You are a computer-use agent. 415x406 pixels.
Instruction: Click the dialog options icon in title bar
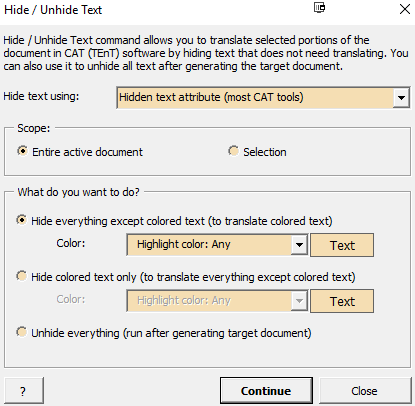[319, 8]
